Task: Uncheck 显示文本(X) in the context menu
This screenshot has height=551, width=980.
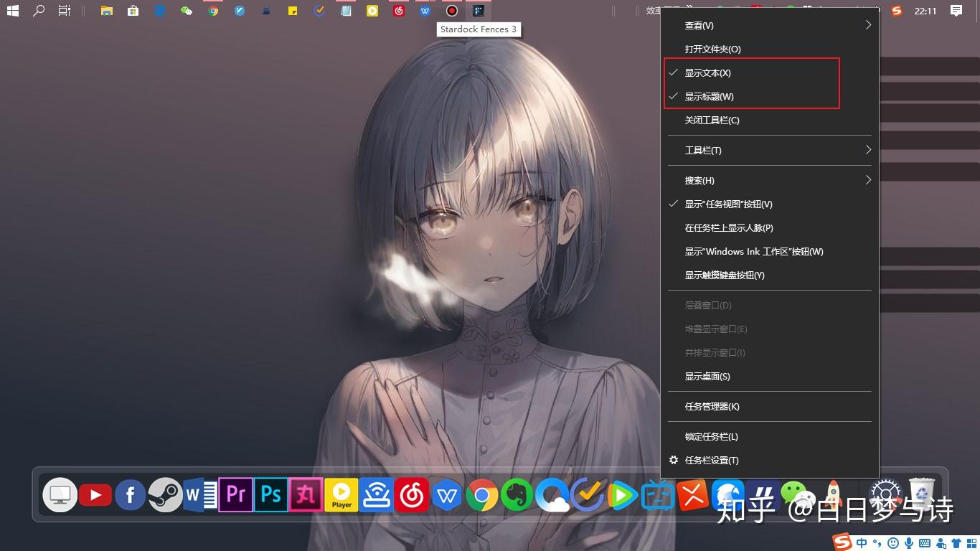Action: click(769, 72)
